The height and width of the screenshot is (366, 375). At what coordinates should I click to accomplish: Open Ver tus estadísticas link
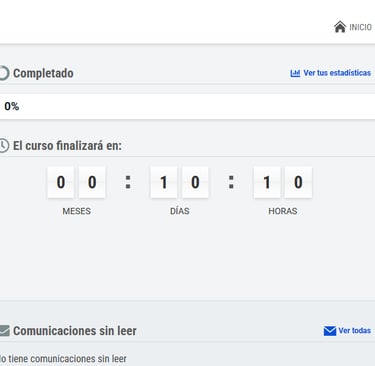tap(337, 73)
